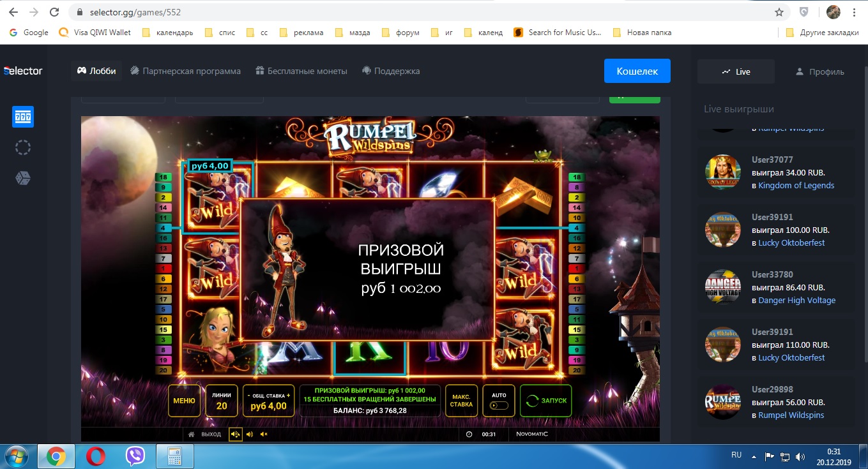
Task: Click the volume tray icon
Action: (x=799, y=456)
